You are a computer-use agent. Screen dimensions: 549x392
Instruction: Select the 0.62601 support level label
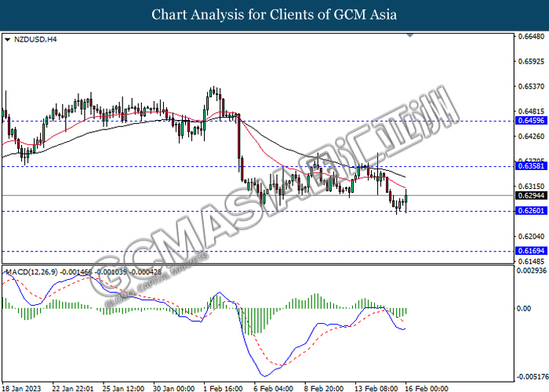pos(531,211)
